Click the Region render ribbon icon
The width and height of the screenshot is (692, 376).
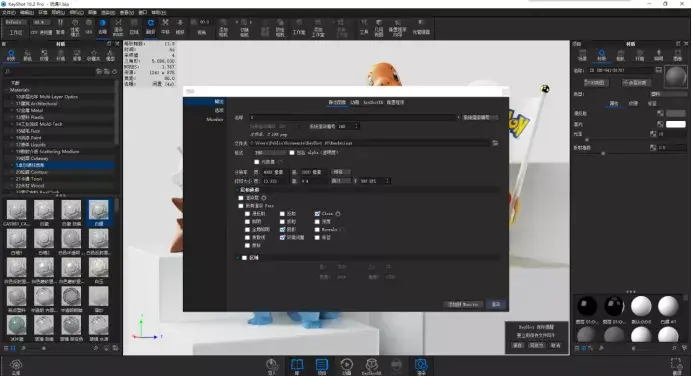coord(134,26)
